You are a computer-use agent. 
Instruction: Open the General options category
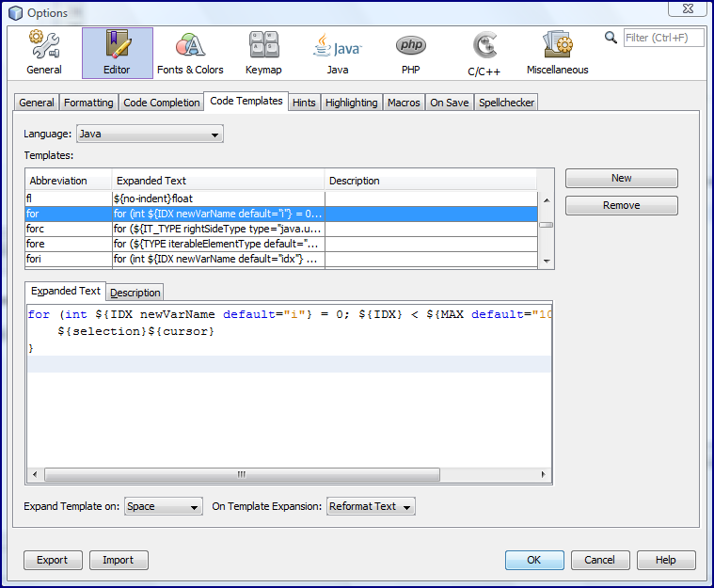coord(44,53)
